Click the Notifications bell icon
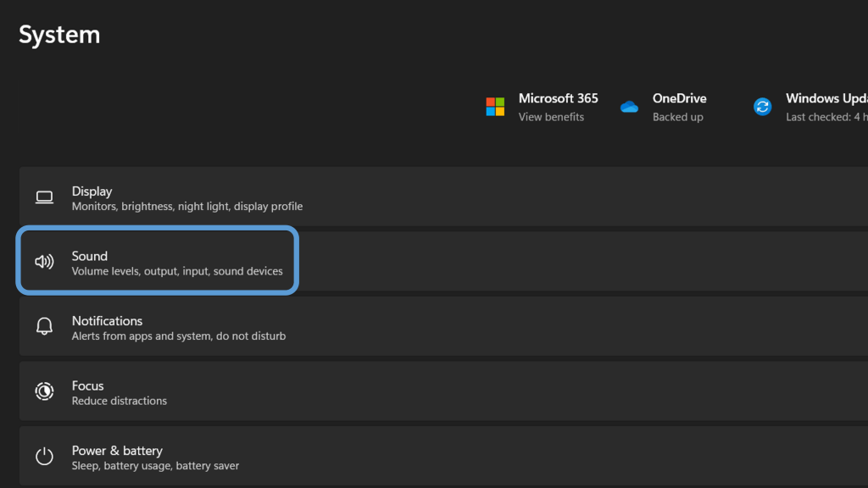This screenshot has height=488, width=868. 44,327
